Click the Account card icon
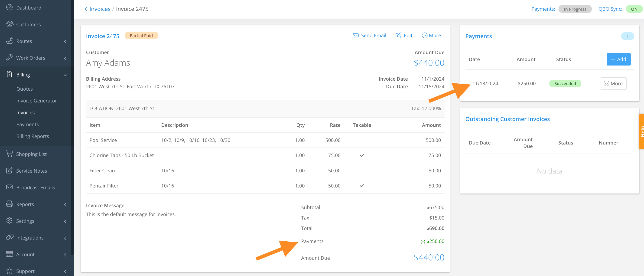The width and height of the screenshot is (644, 276). pos(9,254)
